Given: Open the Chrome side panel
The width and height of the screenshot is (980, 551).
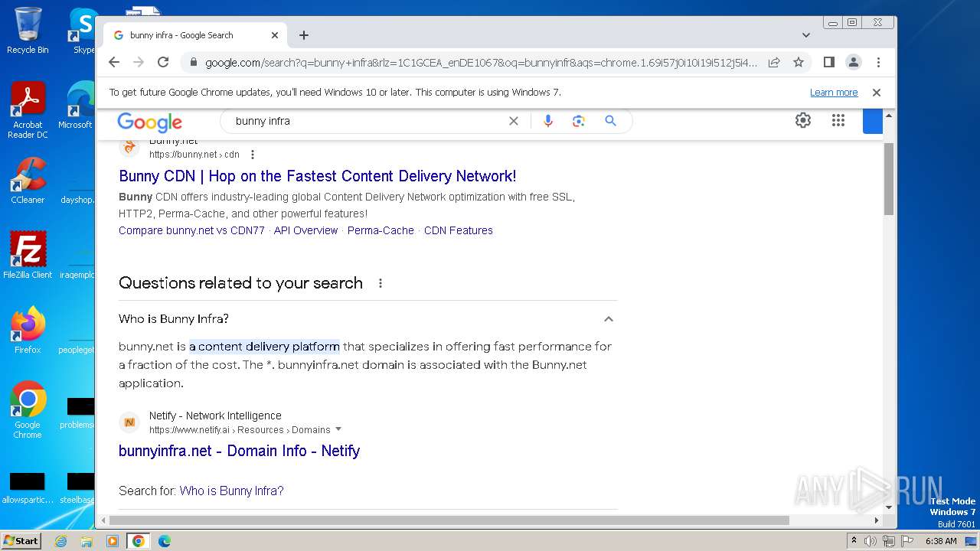Looking at the screenshot, I should coord(829,62).
